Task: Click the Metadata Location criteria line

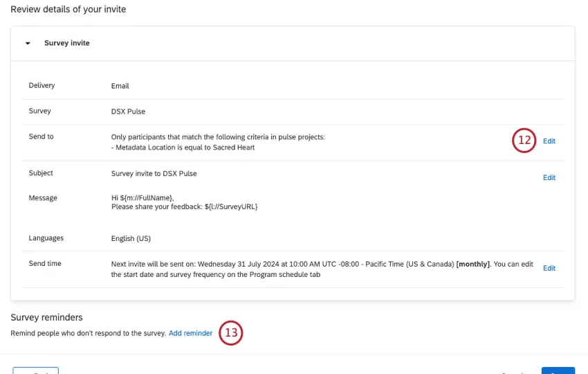Action: [183, 148]
